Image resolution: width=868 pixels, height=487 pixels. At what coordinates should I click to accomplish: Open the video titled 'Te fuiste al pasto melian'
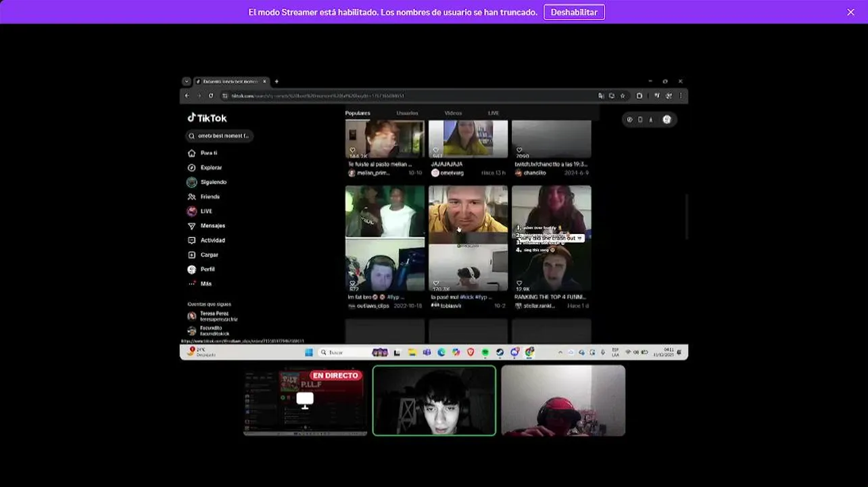pyautogui.click(x=385, y=139)
